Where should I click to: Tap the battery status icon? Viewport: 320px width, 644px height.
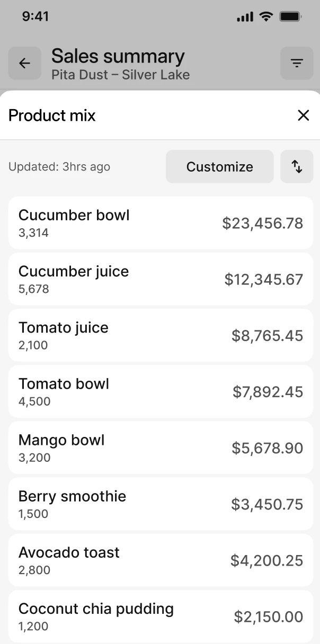pyautogui.click(x=290, y=17)
